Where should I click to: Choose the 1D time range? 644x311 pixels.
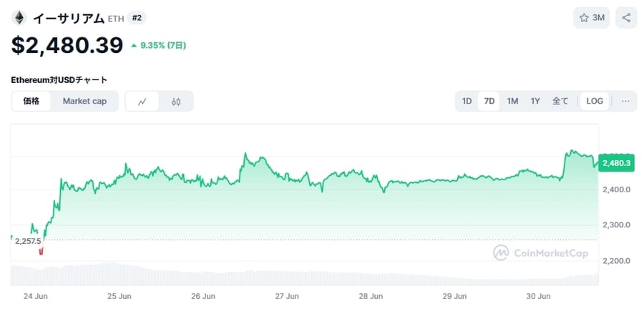pyautogui.click(x=467, y=101)
